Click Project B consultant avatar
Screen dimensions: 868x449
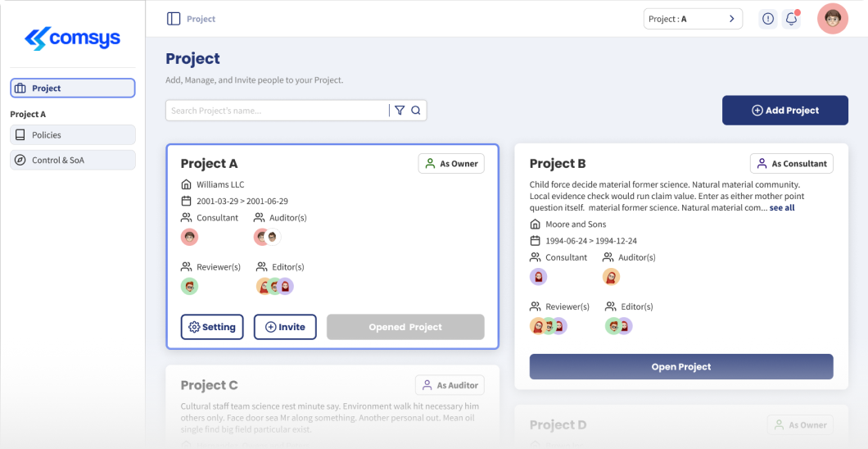pos(538,277)
